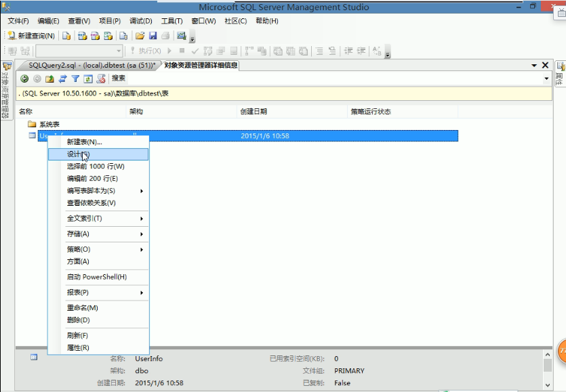Screen dimensions: 566x392
Task: Click the Script with red cross icon
Action: tap(101, 79)
